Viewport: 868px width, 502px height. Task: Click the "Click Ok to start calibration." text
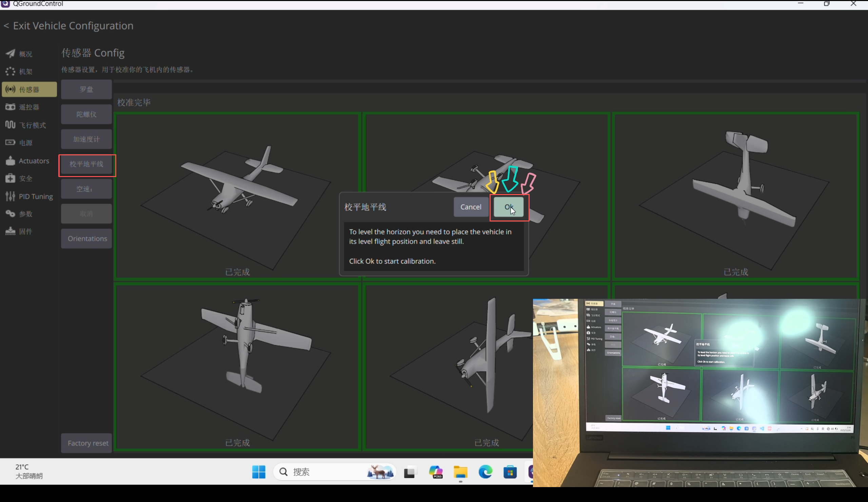[392, 261]
